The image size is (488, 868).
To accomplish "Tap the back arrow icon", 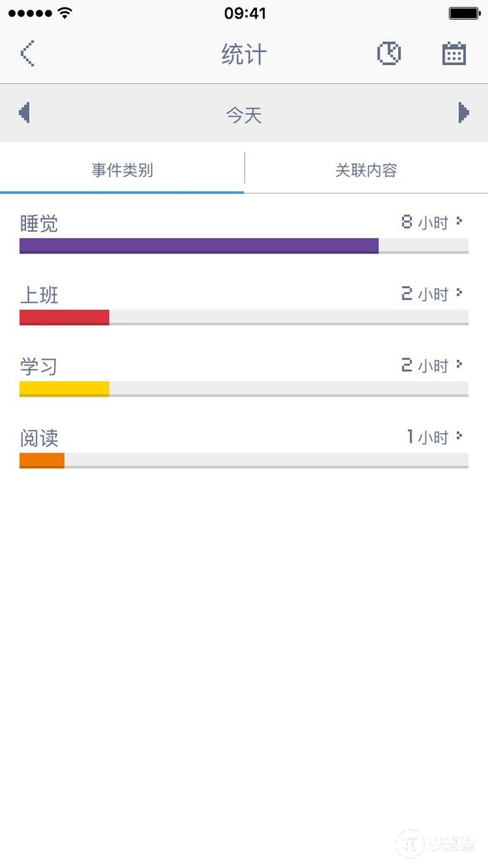I will point(27,53).
